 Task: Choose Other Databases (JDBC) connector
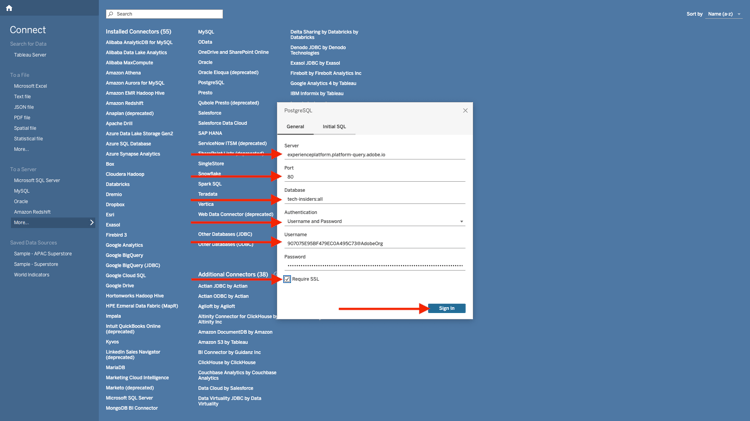[x=225, y=234]
